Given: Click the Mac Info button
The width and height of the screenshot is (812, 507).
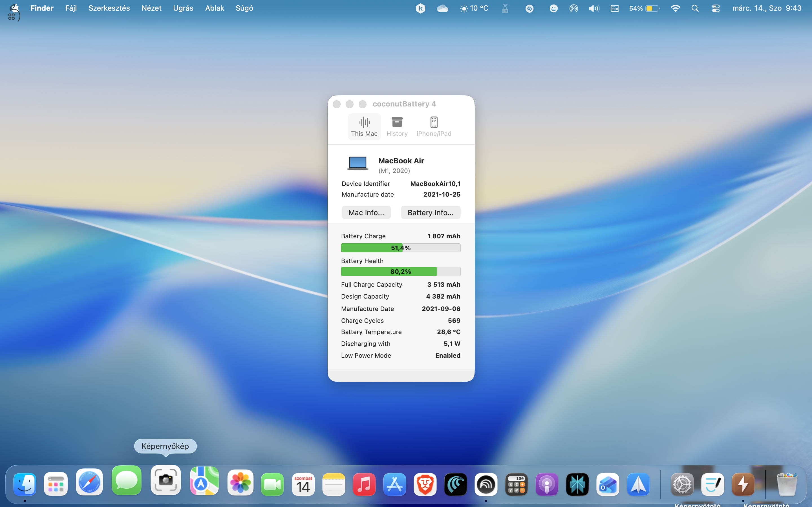Looking at the screenshot, I should pos(366,212).
